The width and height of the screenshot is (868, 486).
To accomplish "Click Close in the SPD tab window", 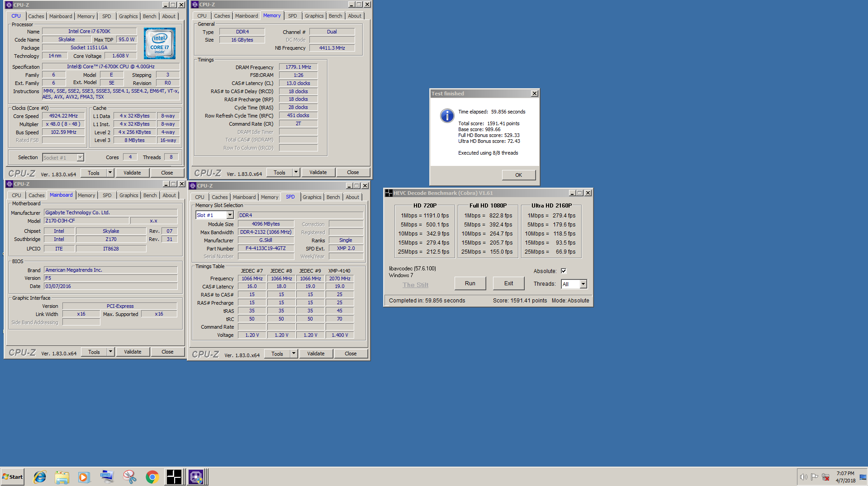I will click(351, 354).
